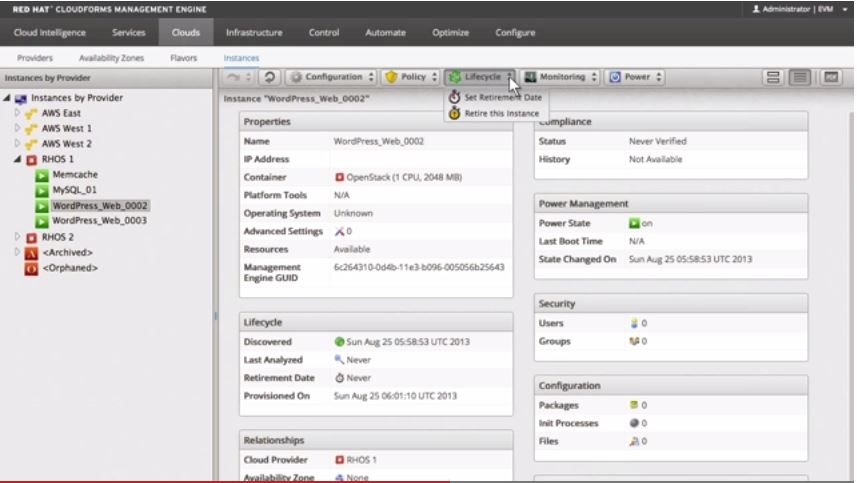Click the Discovered green status icon

click(x=339, y=341)
